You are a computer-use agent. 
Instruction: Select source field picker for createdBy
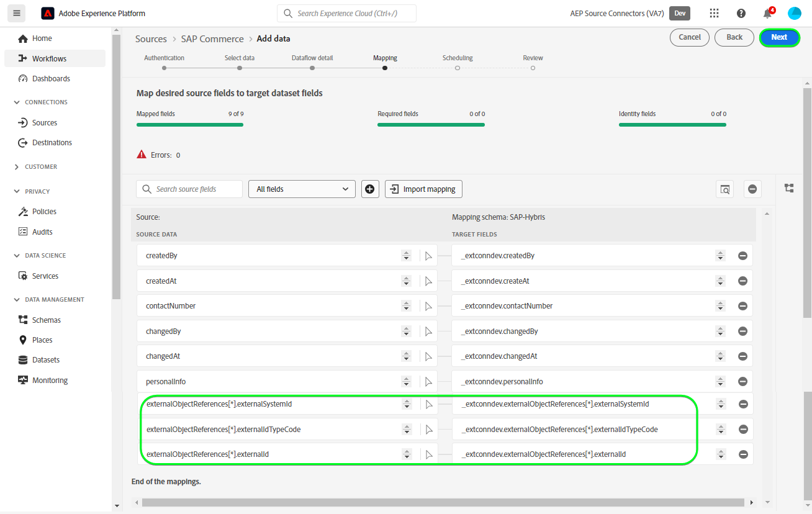428,256
